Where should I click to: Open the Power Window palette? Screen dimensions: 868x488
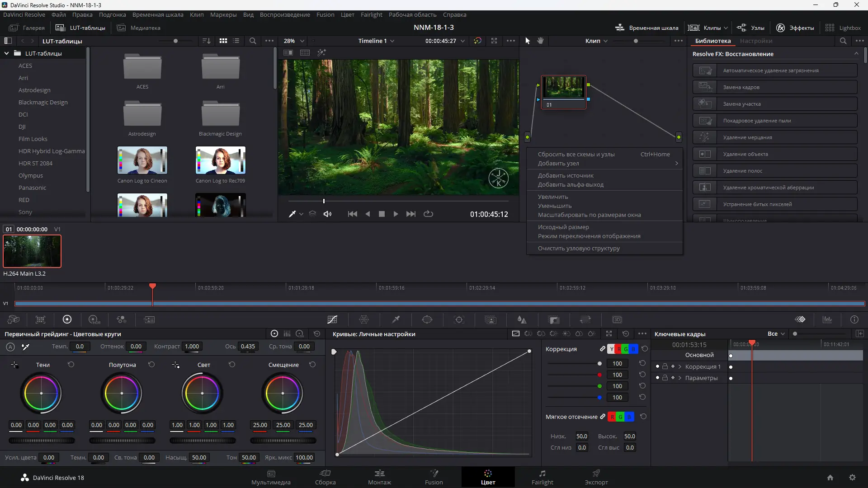pos(427,320)
